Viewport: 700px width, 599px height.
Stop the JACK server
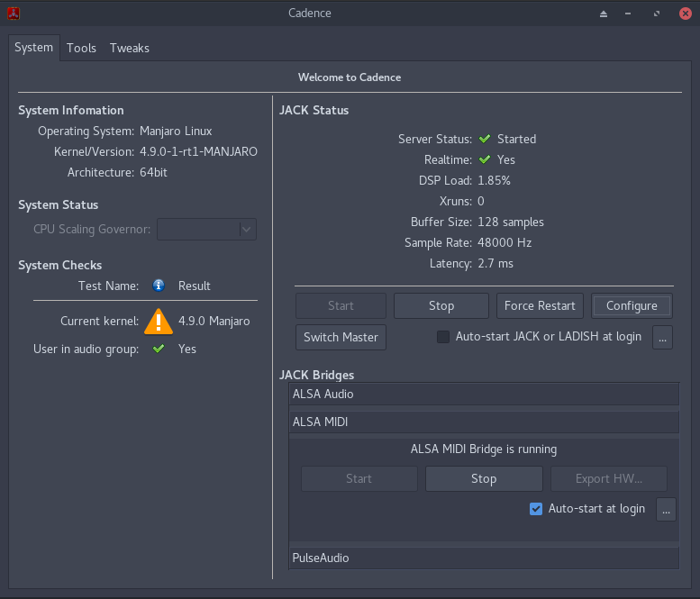point(441,305)
